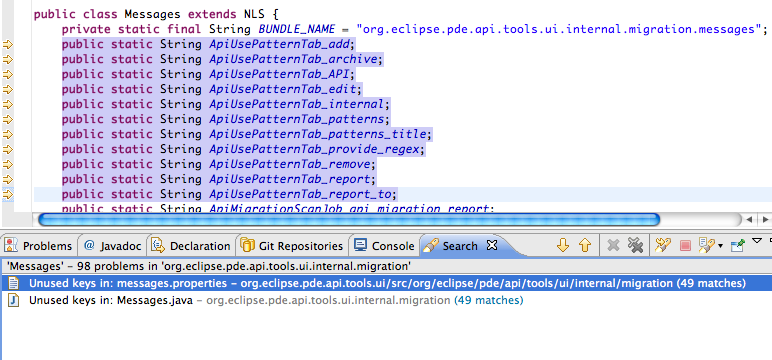Expand the previous searches dropdown arrow

point(720,246)
